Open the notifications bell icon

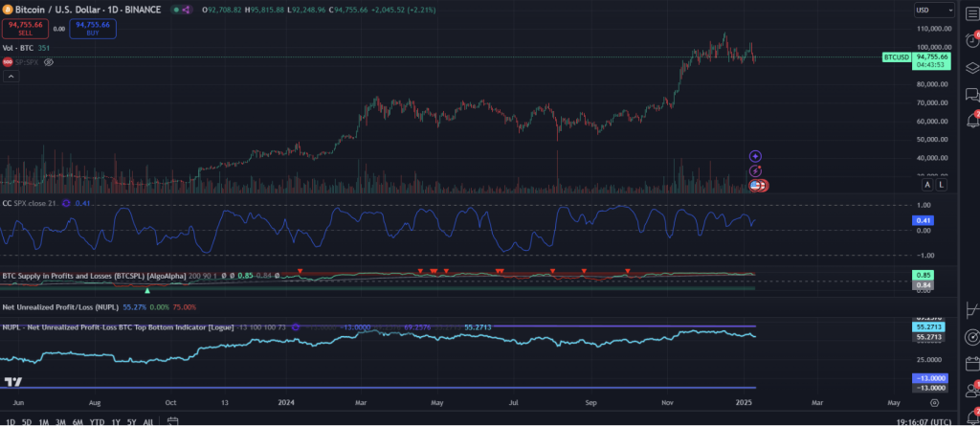pos(971,121)
